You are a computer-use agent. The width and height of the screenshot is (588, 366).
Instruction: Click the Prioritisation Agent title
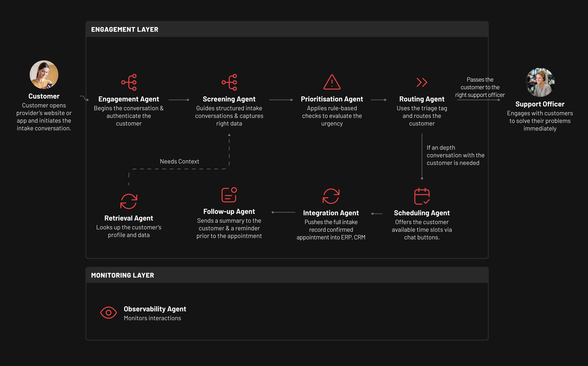pos(332,99)
